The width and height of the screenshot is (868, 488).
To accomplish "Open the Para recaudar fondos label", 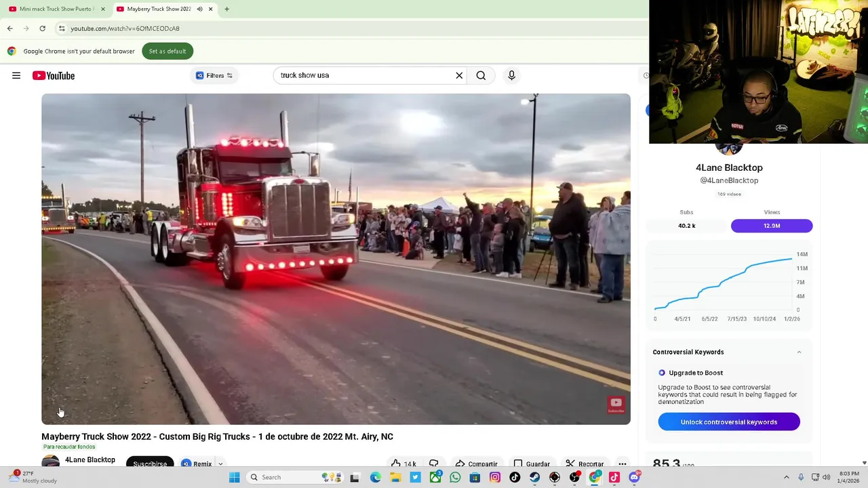I will click(69, 447).
